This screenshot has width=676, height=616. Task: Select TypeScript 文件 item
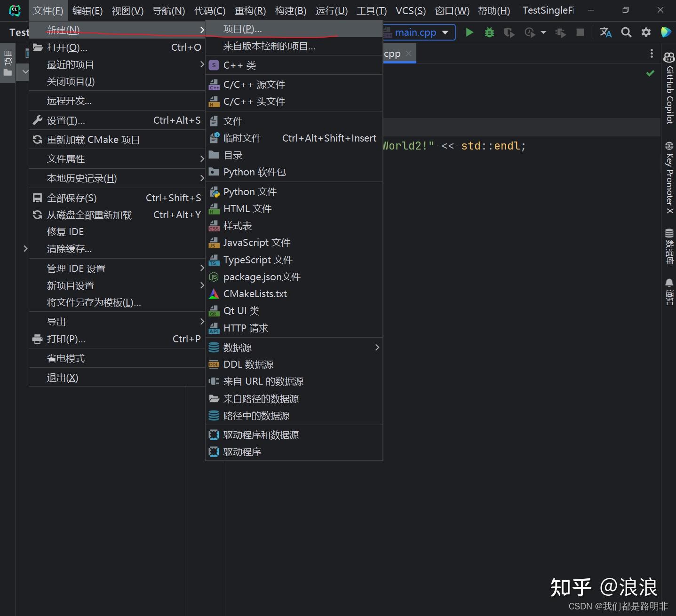point(294,260)
